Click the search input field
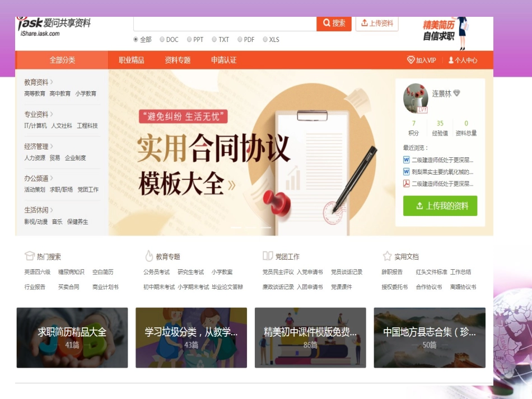This screenshot has width=532, height=399. (x=225, y=24)
